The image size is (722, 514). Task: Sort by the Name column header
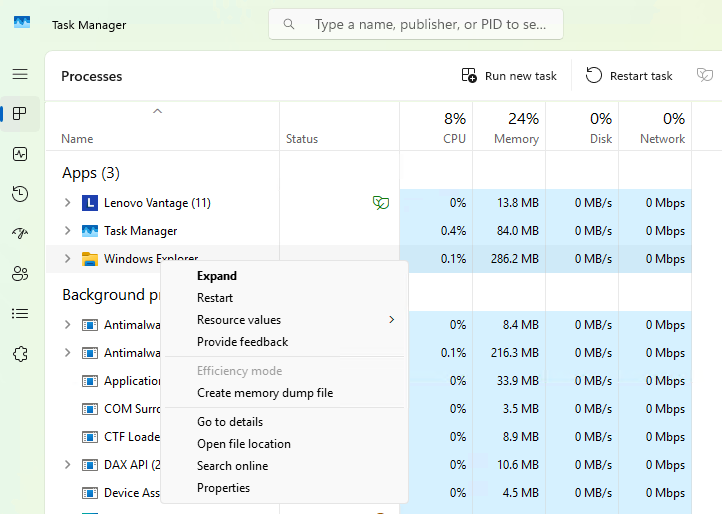(x=162, y=126)
